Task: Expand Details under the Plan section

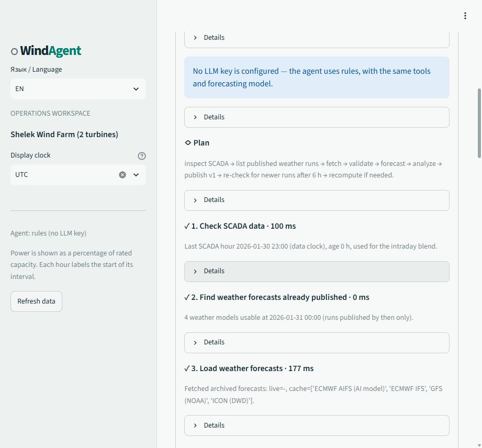Action: 317,200
